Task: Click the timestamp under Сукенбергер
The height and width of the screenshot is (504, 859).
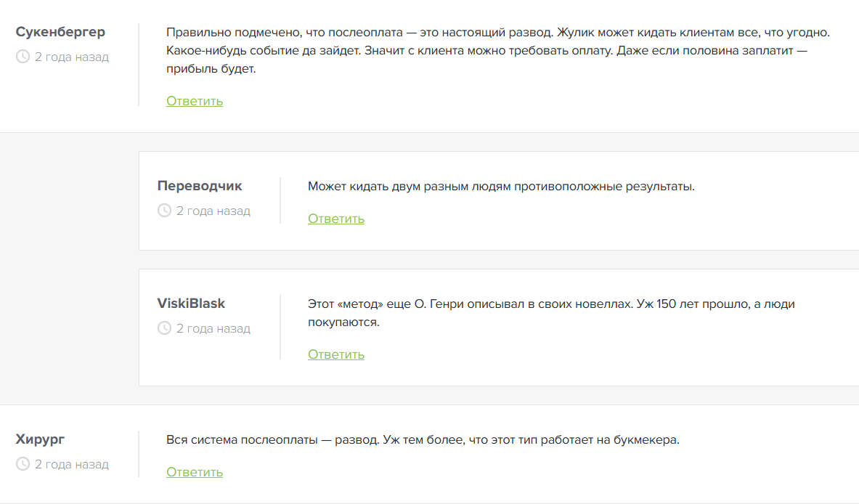Action: click(72, 57)
